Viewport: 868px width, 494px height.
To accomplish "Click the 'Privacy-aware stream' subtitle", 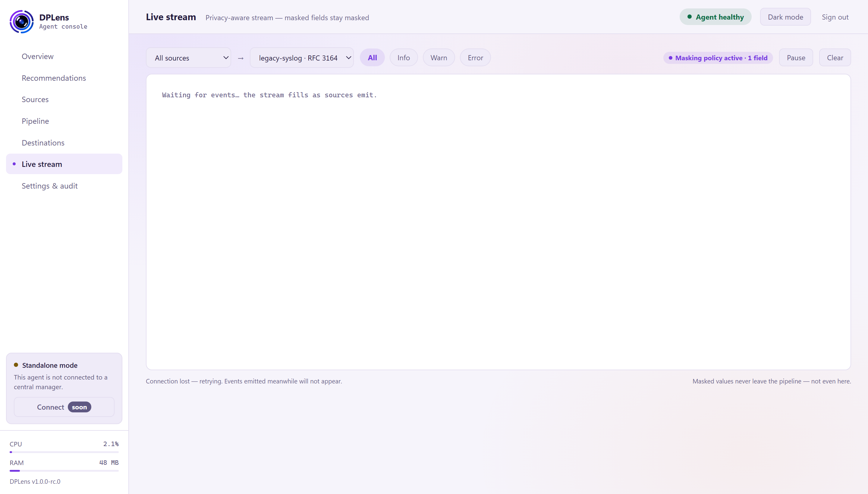I will (x=287, y=18).
